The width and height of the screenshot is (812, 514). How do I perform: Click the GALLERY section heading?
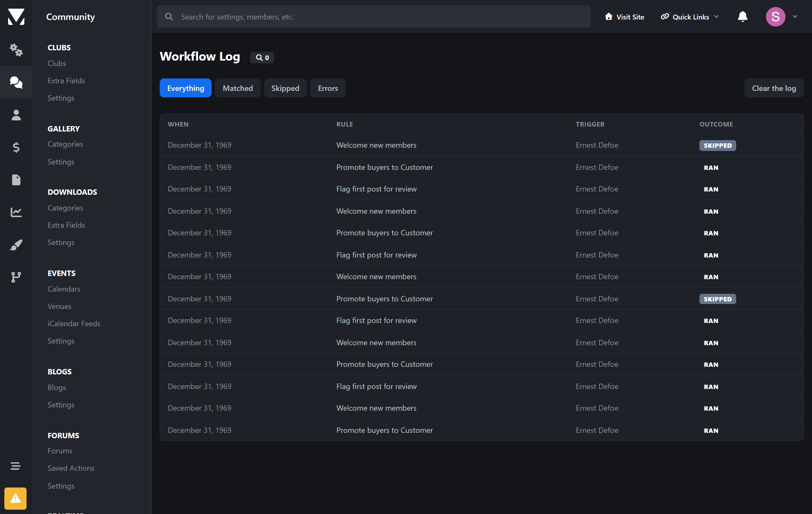pyautogui.click(x=63, y=128)
